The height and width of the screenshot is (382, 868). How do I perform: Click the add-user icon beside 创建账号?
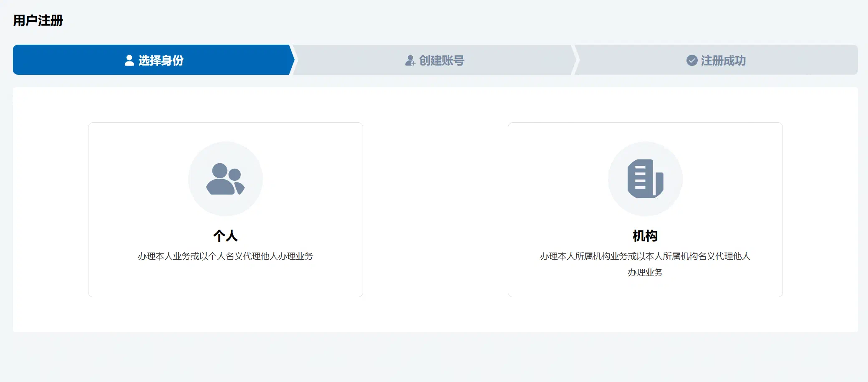tap(410, 61)
